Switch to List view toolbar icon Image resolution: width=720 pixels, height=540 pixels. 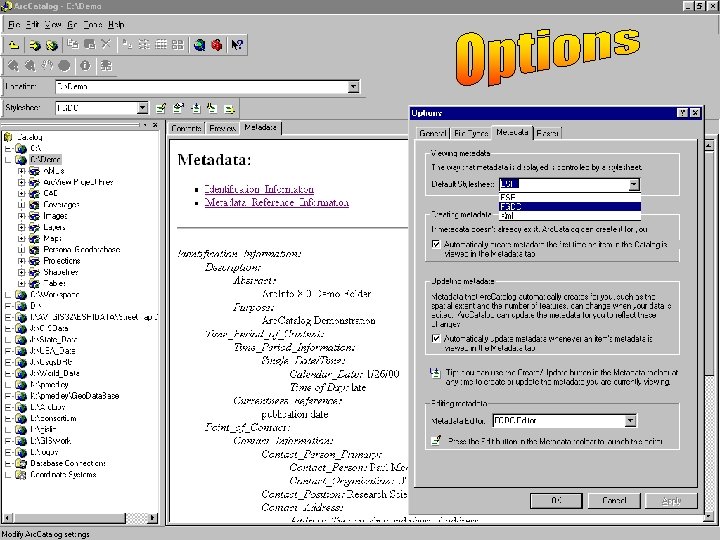tap(144, 45)
